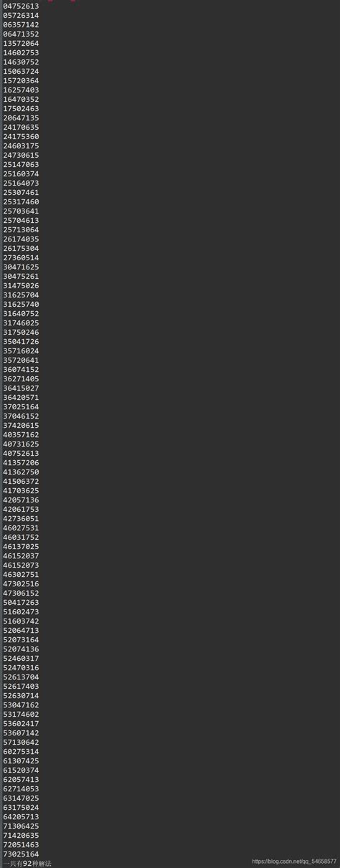Click the output line 31625740

click(x=21, y=304)
